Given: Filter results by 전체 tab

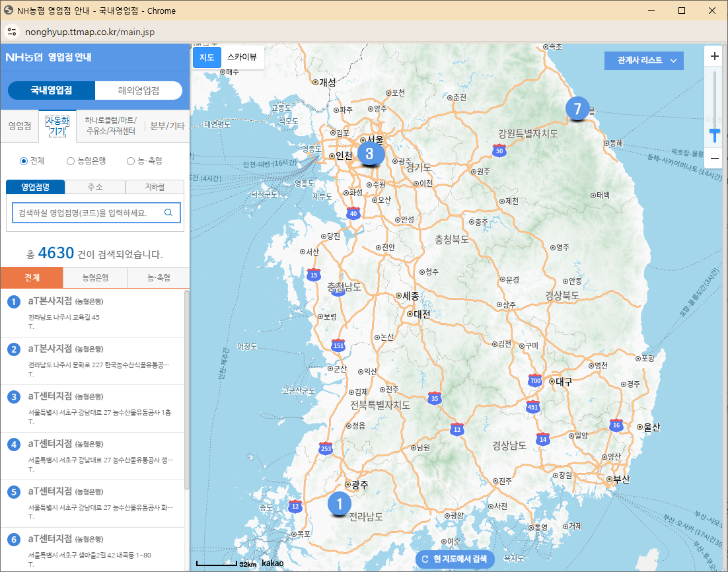Looking at the screenshot, I should coord(32,277).
